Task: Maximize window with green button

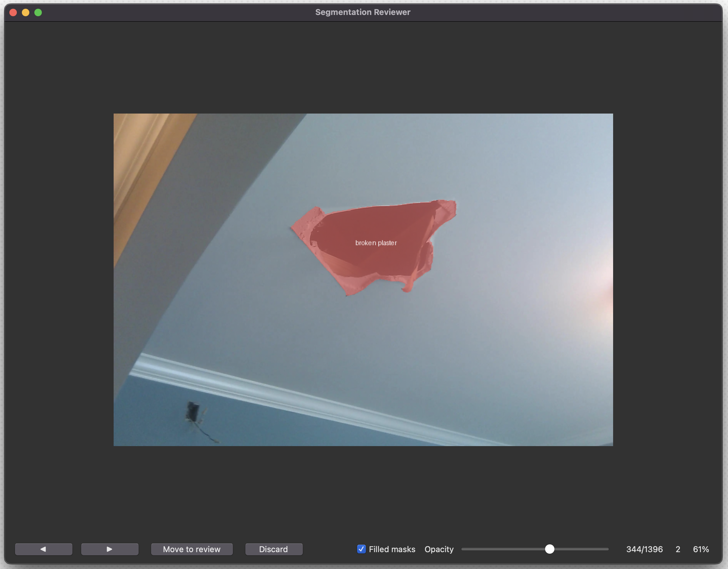Action: (38, 13)
